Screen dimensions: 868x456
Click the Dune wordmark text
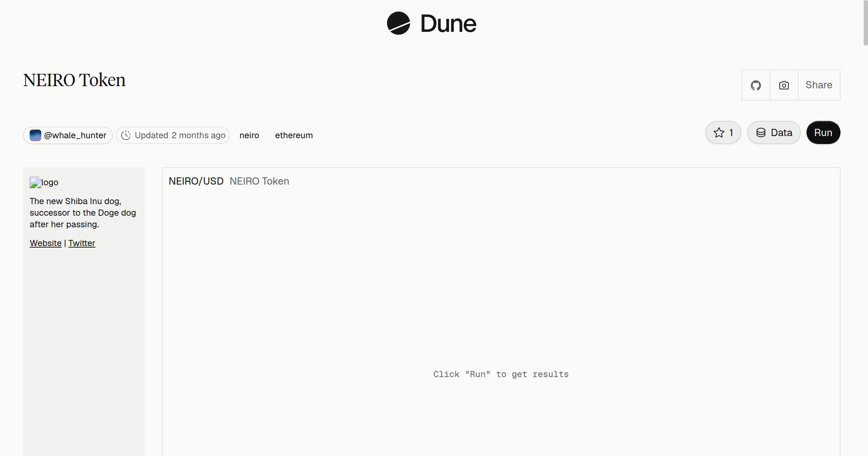pos(448,24)
